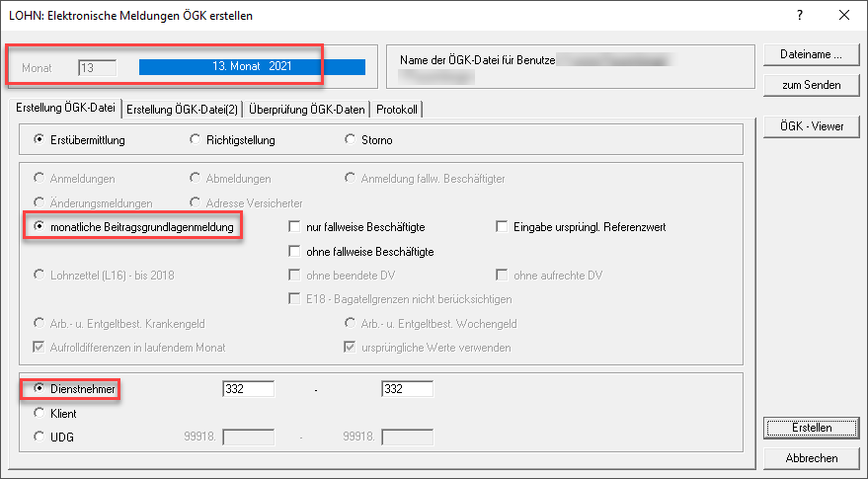The width and height of the screenshot is (868, 479).
Task: Open the Protokoll tab
Action: (x=398, y=109)
